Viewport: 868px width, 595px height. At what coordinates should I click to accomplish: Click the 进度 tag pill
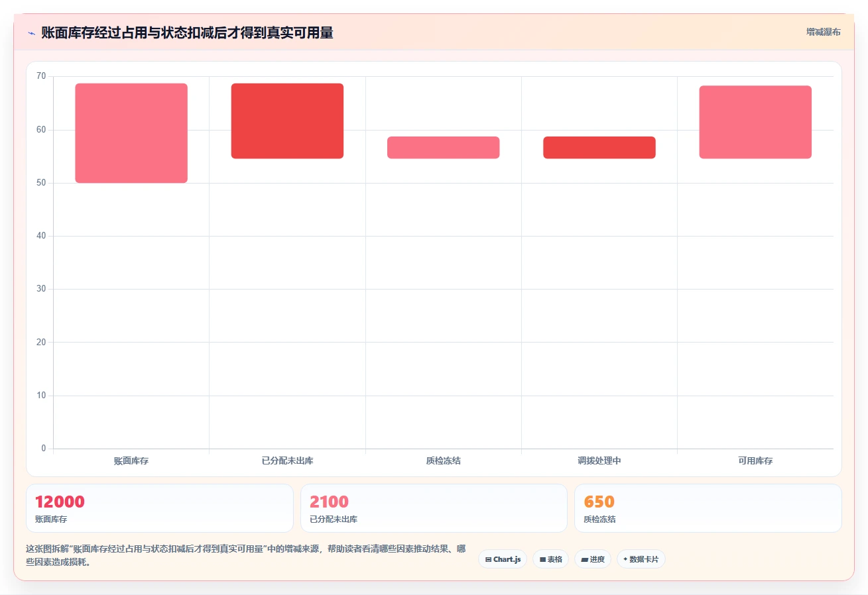[x=593, y=559]
